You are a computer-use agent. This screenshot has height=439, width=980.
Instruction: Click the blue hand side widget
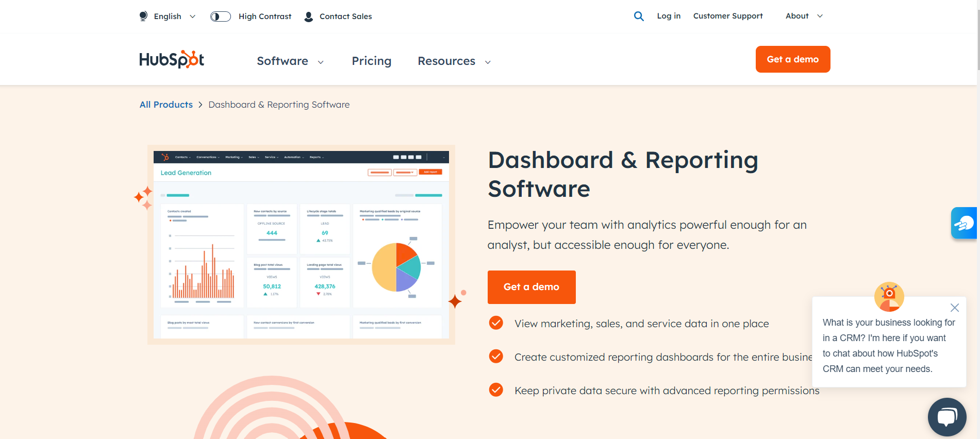point(964,223)
